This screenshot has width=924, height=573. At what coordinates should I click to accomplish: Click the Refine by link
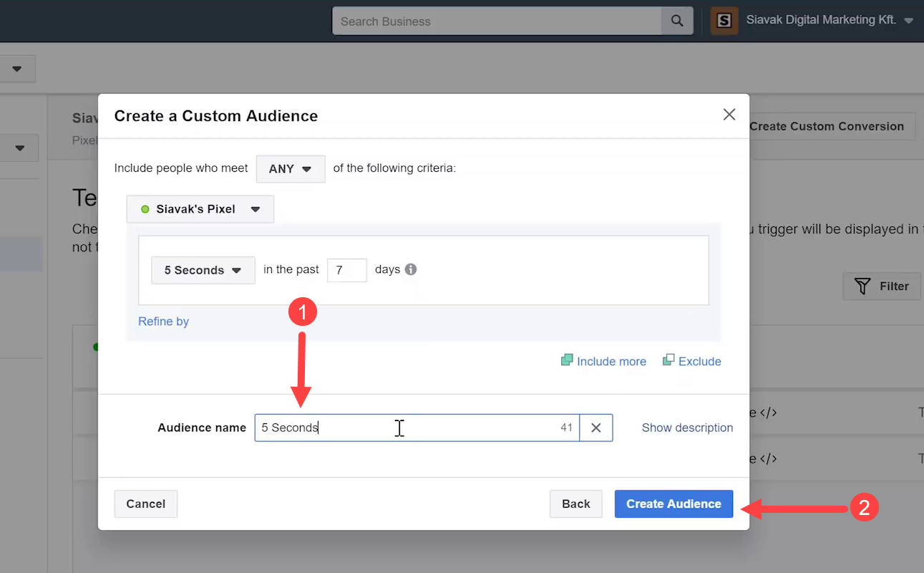click(x=163, y=321)
